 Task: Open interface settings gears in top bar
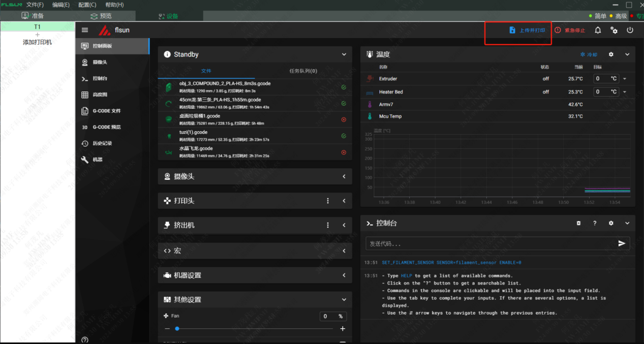pos(614,30)
